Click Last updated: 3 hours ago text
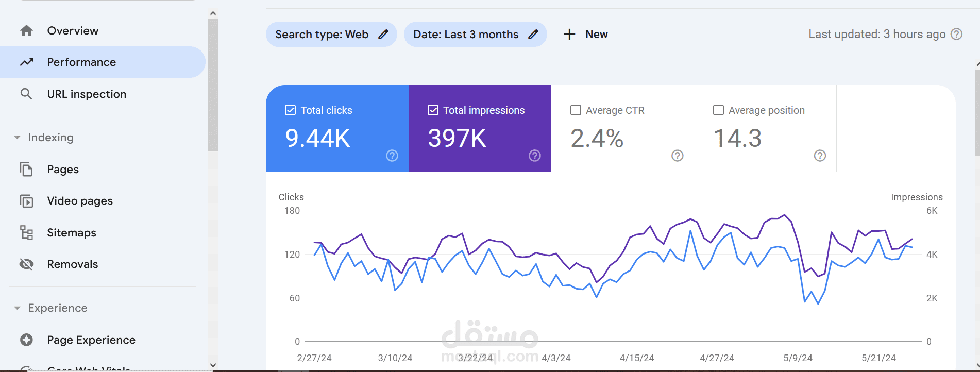The height and width of the screenshot is (372, 980). click(x=877, y=35)
